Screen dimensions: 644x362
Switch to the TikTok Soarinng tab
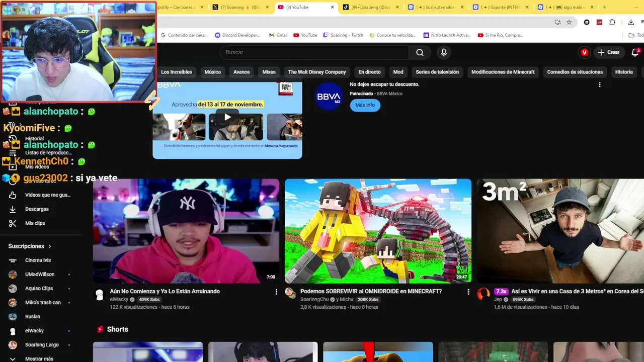(371, 7)
